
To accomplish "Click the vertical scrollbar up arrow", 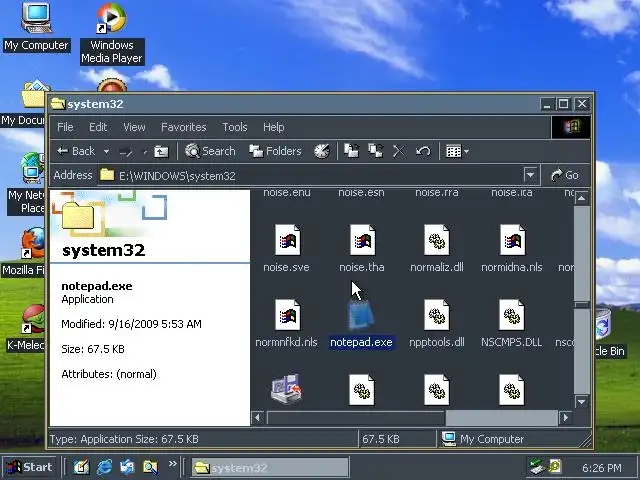I will (x=582, y=198).
